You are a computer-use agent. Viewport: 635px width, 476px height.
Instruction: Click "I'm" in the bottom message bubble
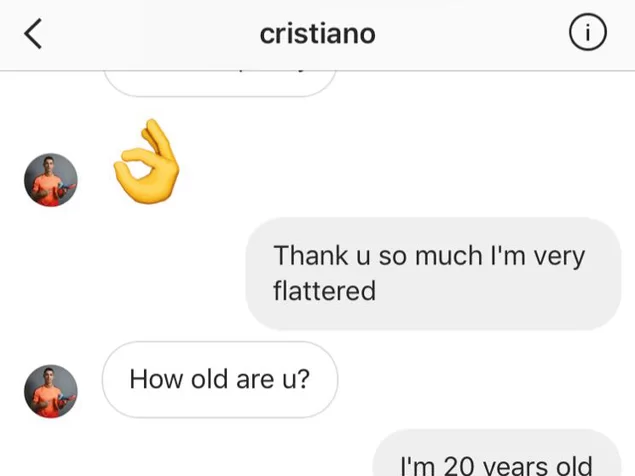coord(416,466)
